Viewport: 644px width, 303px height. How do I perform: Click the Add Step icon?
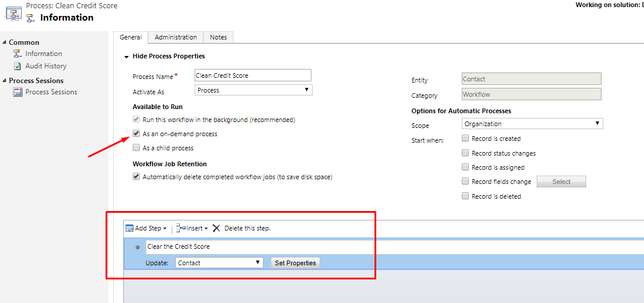pyautogui.click(x=129, y=228)
